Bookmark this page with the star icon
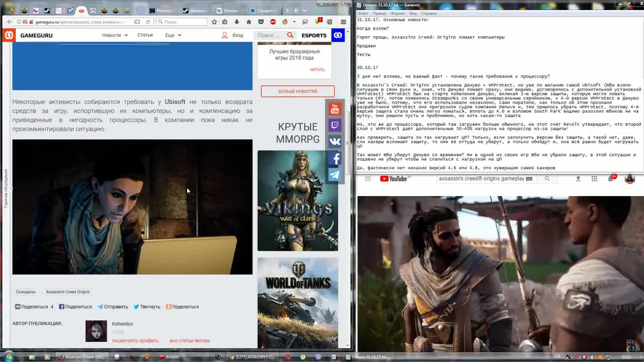The width and height of the screenshot is (644, 362). click(x=214, y=22)
